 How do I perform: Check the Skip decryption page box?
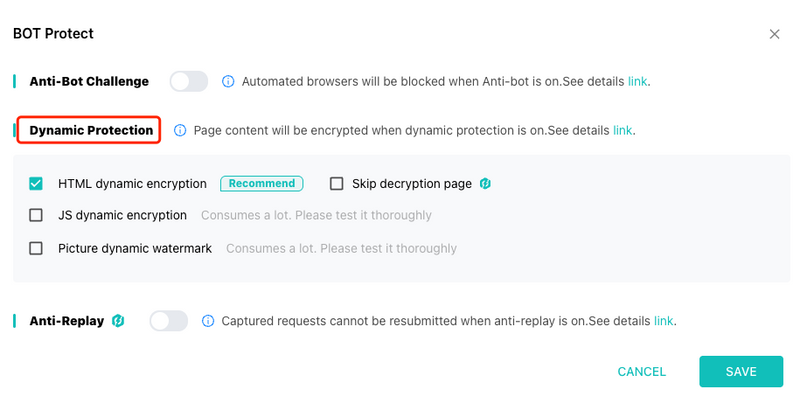pyautogui.click(x=336, y=184)
